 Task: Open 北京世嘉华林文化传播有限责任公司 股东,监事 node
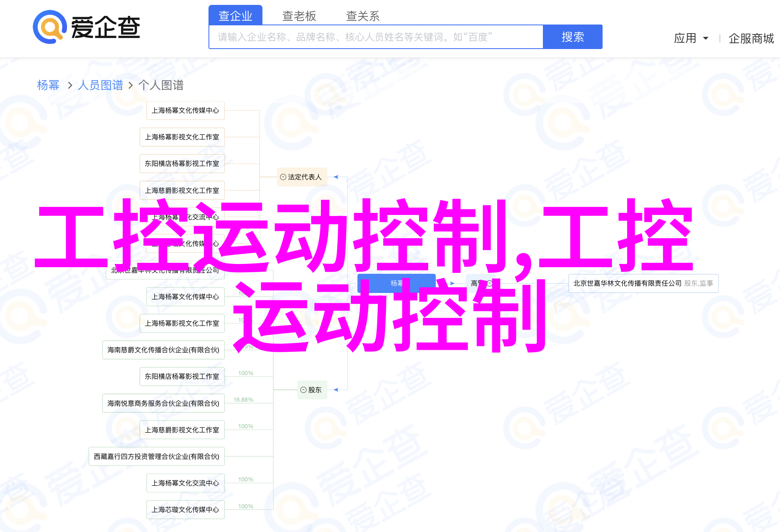click(x=643, y=283)
